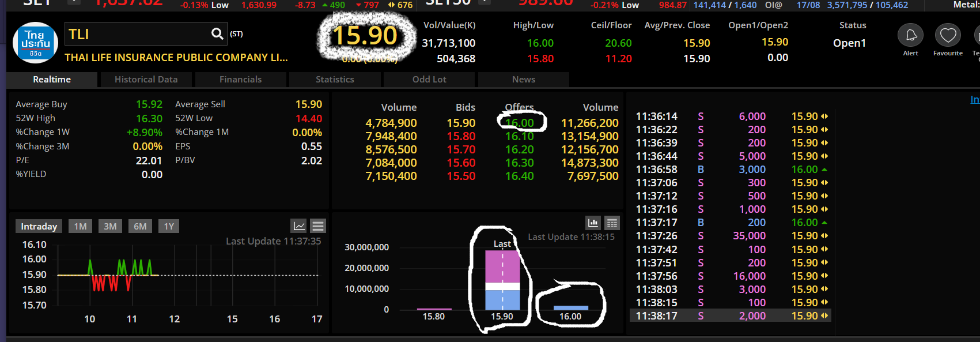
Task: Select the highlighted 11:38:17 trade row
Action: pos(732,316)
